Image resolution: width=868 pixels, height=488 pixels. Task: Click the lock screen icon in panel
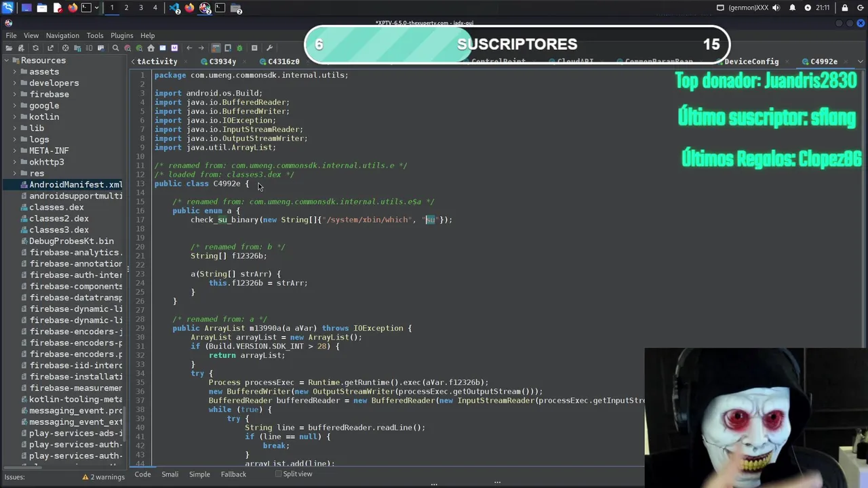click(x=845, y=8)
